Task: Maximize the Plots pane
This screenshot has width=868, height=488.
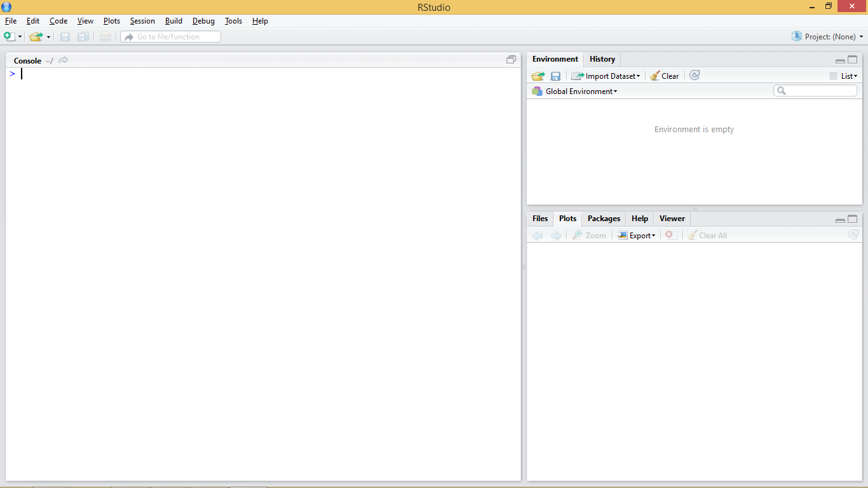Action: point(853,219)
